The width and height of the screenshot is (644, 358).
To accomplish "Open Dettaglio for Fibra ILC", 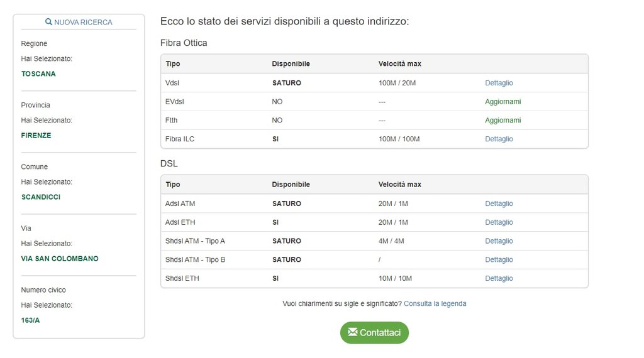I will [499, 139].
